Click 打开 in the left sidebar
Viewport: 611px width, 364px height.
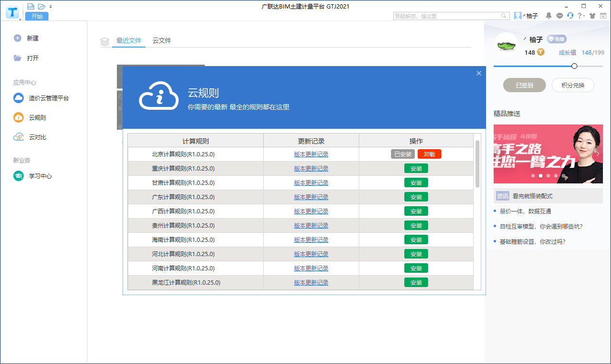coord(27,58)
